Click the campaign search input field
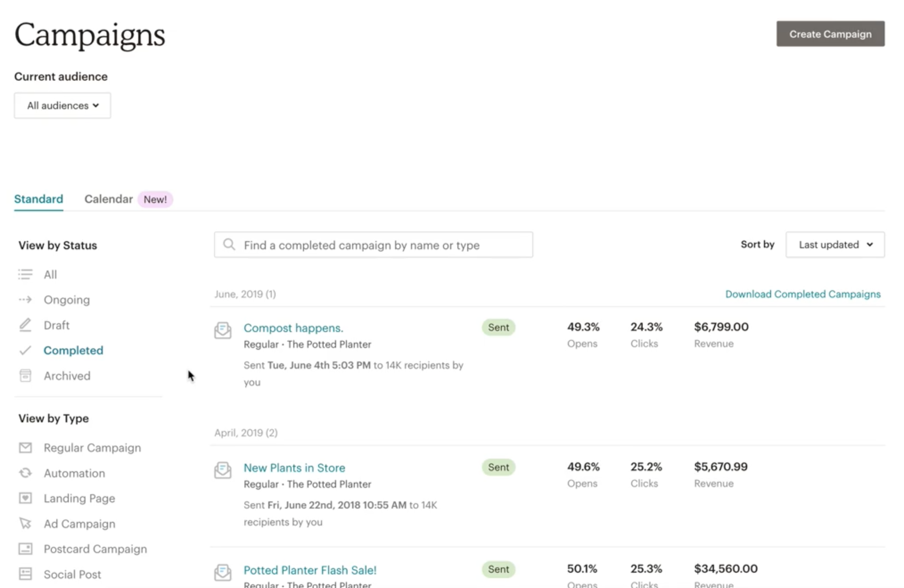 [x=372, y=244]
